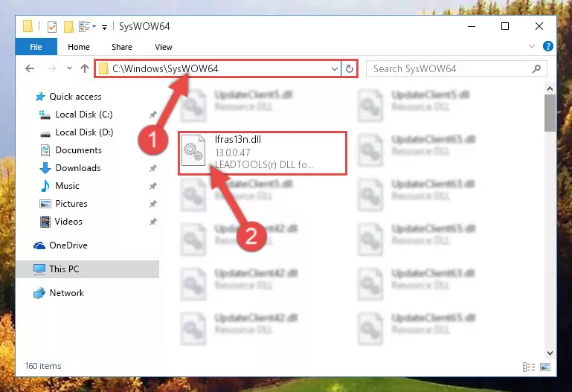The height and width of the screenshot is (392, 572).
Task: Click the search magnifier icon
Action: 536,68
